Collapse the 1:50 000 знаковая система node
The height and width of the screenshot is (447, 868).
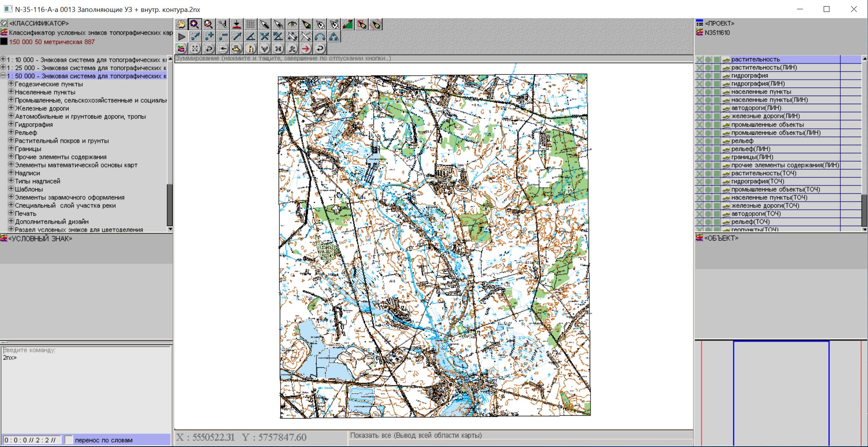(3, 76)
